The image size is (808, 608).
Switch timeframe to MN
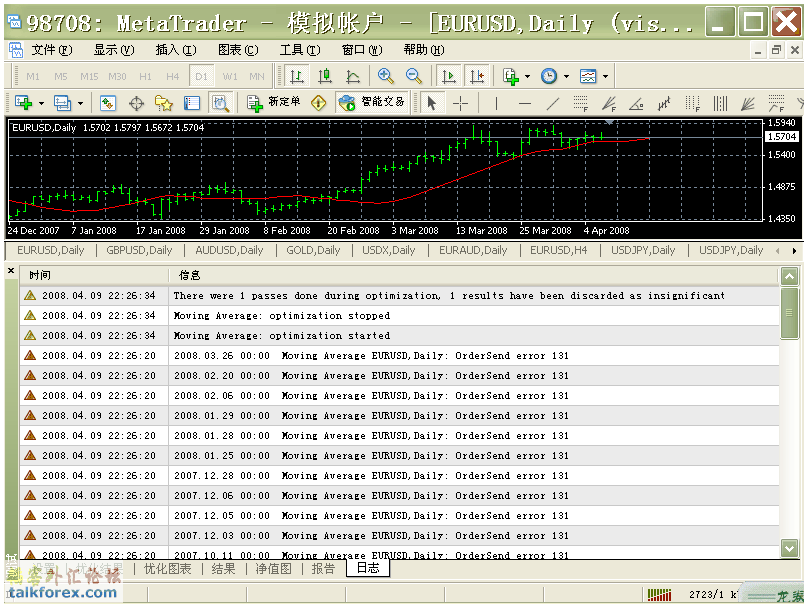point(257,76)
